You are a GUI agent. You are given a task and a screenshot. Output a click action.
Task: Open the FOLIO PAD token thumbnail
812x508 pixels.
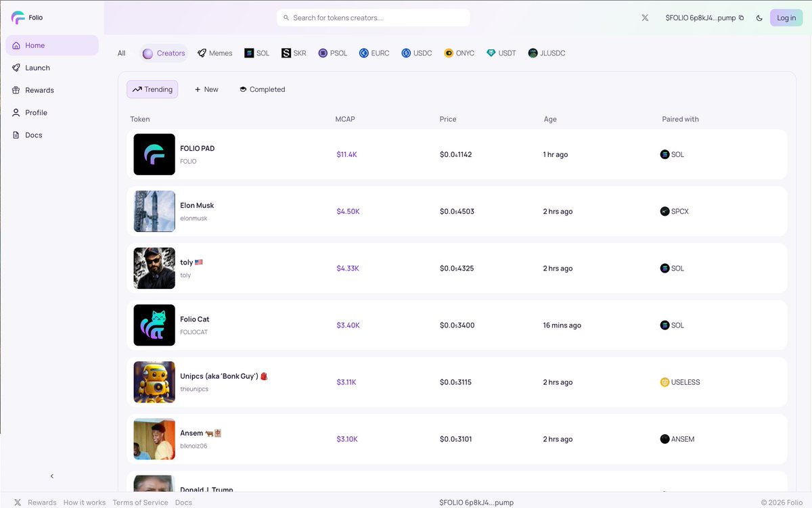pyautogui.click(x=154, y=154)
